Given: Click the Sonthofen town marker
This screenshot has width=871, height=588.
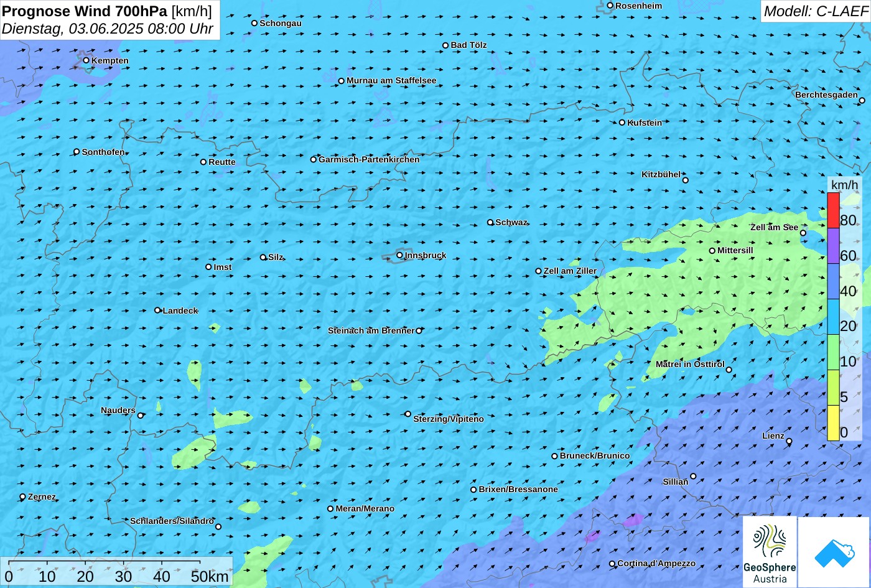Looking at the screenshot, I should pyautogui.click(x=77, y=152).
